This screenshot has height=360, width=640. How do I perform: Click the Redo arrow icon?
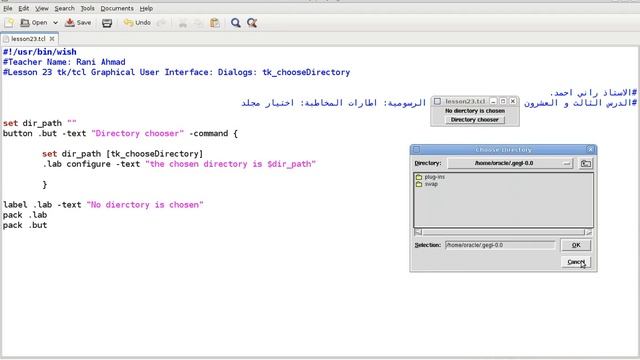(x=162, y=23)
